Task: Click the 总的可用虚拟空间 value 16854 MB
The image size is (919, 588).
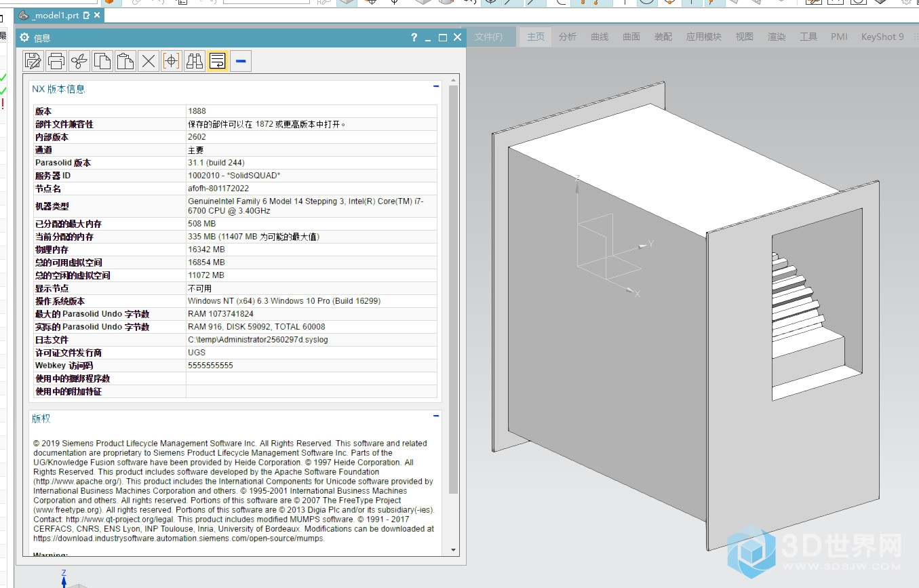Action: 206,262
